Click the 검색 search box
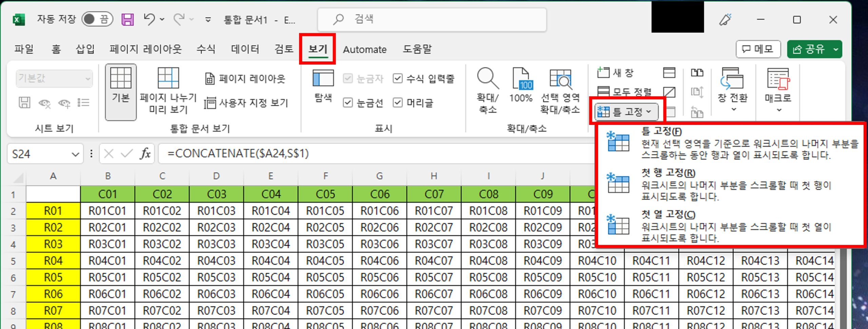868x329 pixels. click(432, 19)
